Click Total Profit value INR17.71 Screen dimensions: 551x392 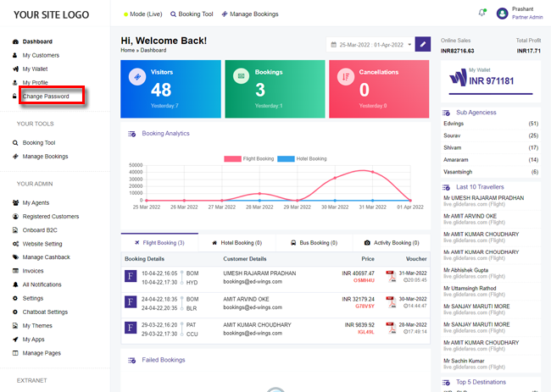click(x=528, y=51)
